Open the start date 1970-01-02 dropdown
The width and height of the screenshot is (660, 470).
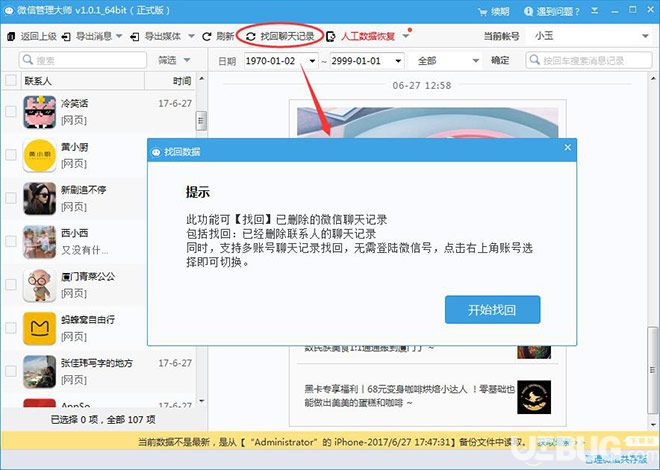pyautogui.click(x=312, y=61)
